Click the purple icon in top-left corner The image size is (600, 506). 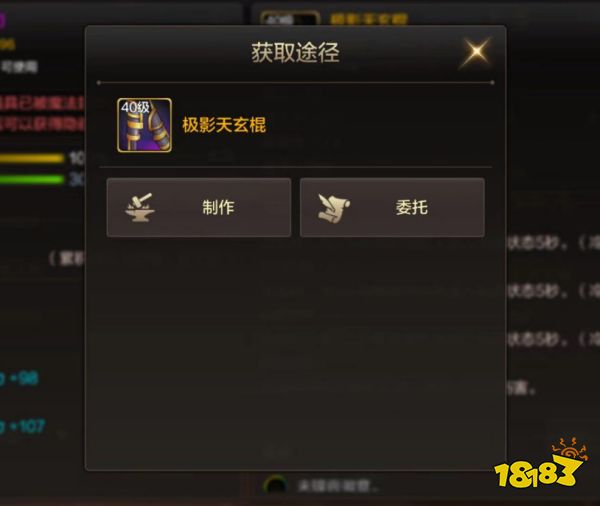tap(2, 20)
